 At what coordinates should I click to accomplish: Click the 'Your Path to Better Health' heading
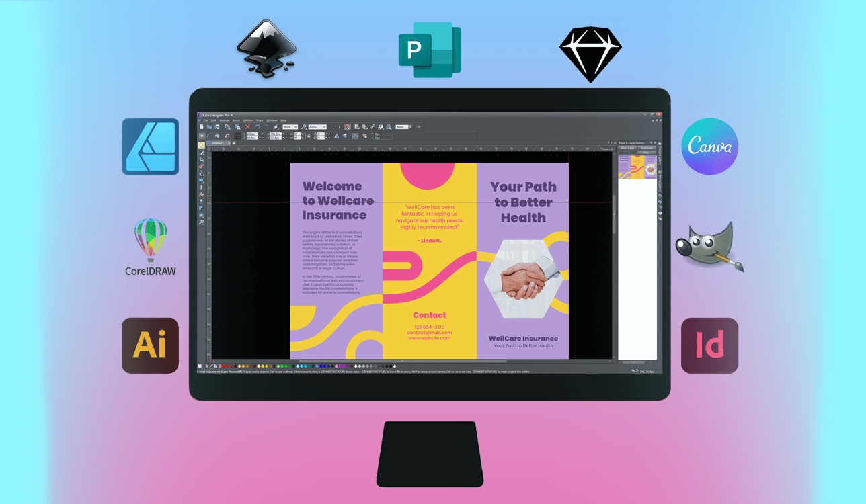(523, 202)
